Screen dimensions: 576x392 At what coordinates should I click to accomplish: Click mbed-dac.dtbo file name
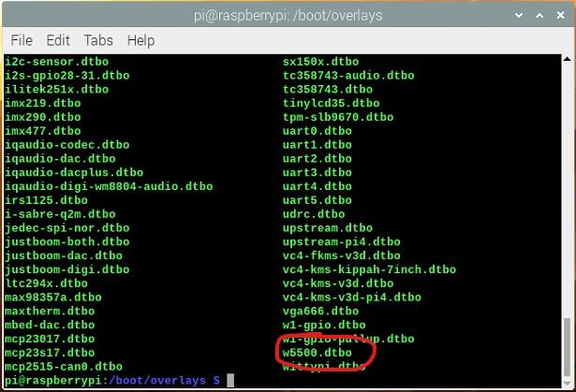50,326
